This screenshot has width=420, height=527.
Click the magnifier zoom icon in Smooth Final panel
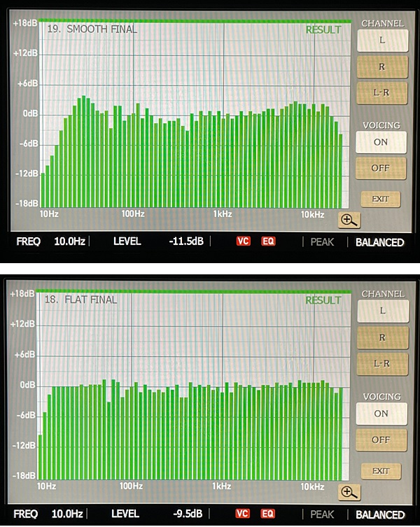click(x=348, y=220)
